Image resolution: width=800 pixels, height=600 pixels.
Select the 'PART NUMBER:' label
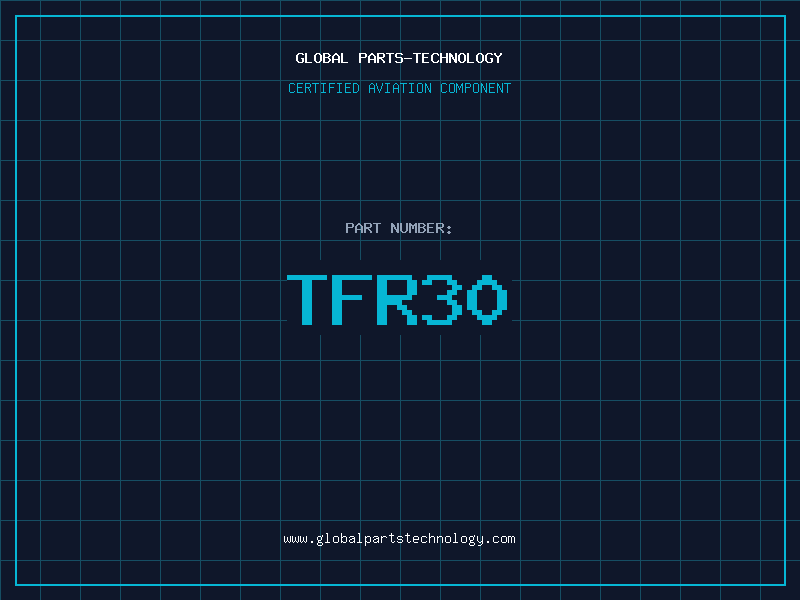pyautogui.click(x=398, y=228)
